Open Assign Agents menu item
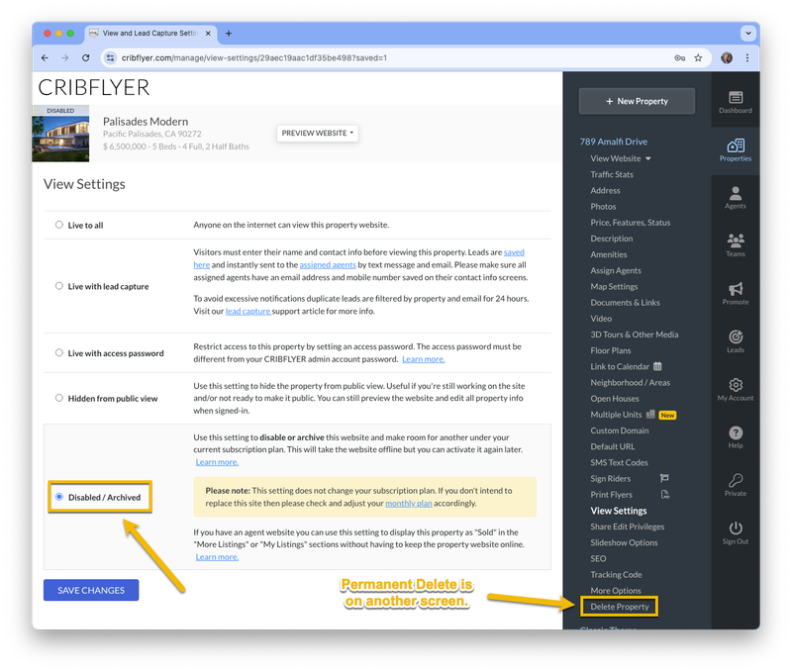 tap(616, 270)
